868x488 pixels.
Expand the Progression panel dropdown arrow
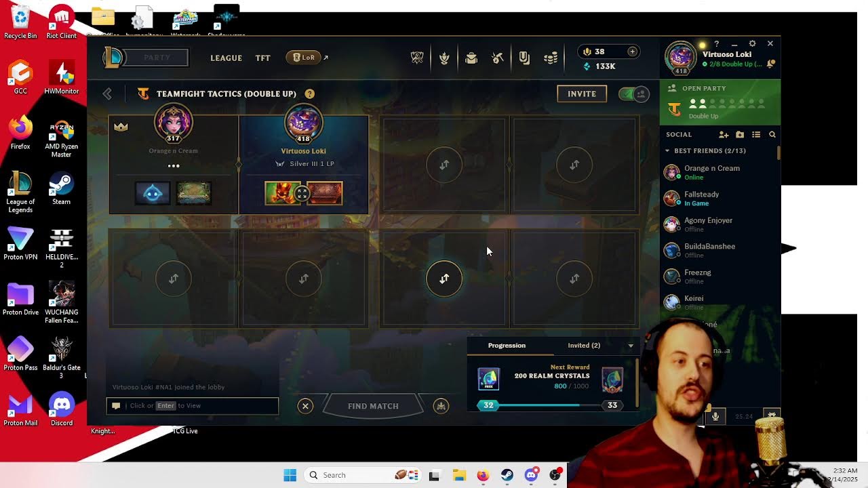(x=631, y=346)
